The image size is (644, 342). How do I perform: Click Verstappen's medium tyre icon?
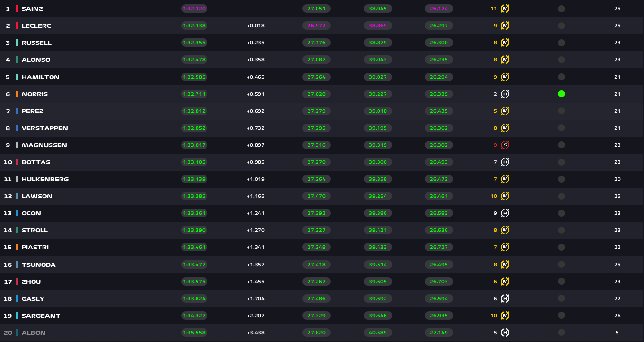[x=505, y=128]
